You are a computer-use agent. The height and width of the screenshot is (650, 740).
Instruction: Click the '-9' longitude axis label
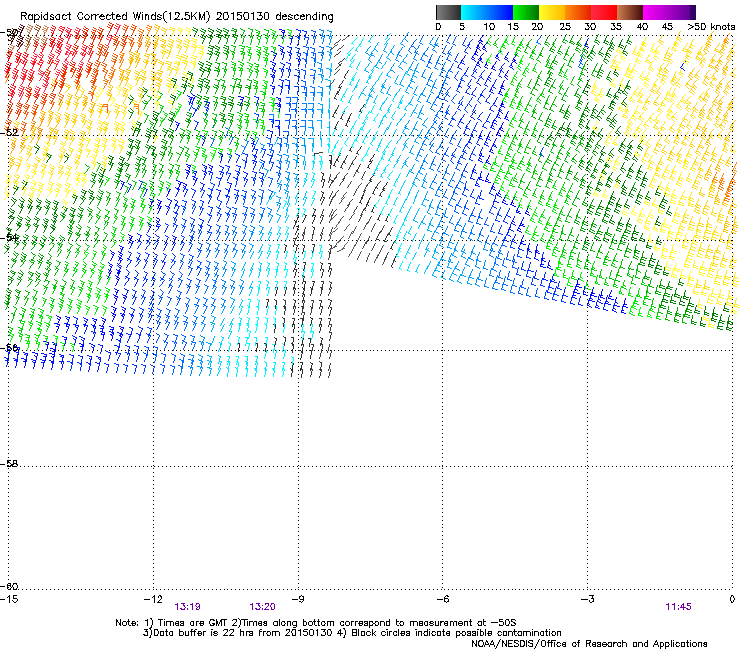(297, 599)
